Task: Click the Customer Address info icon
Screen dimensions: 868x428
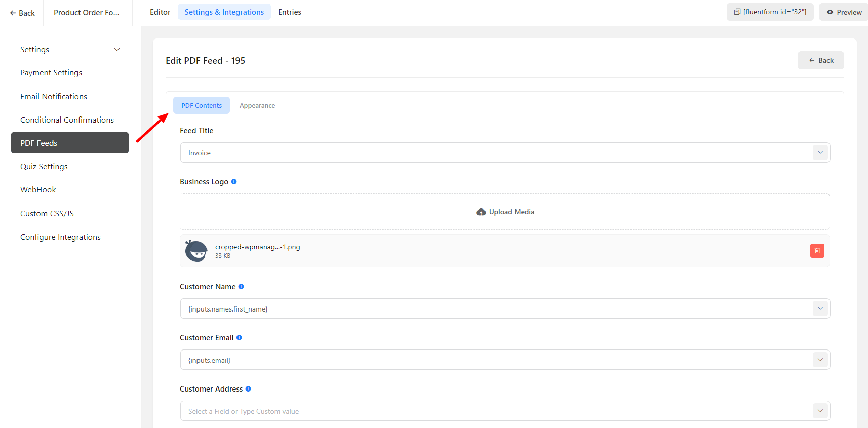Action: (x=248, y=389)
